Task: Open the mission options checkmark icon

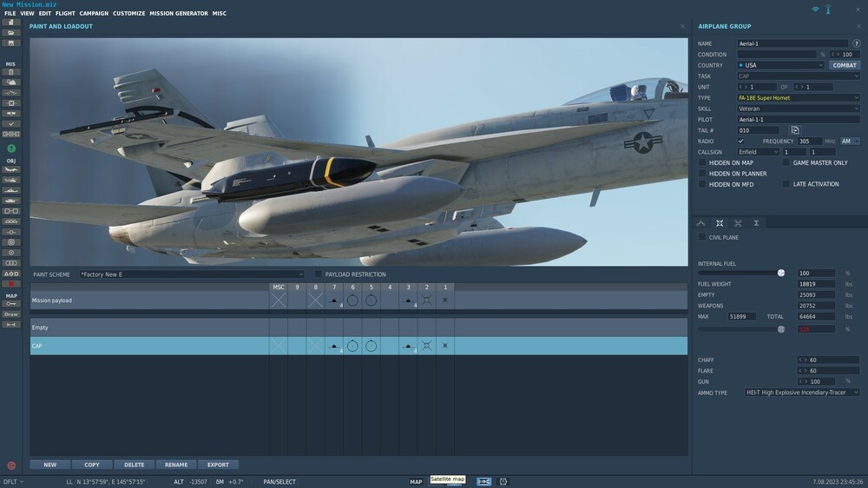Action: 10,124
